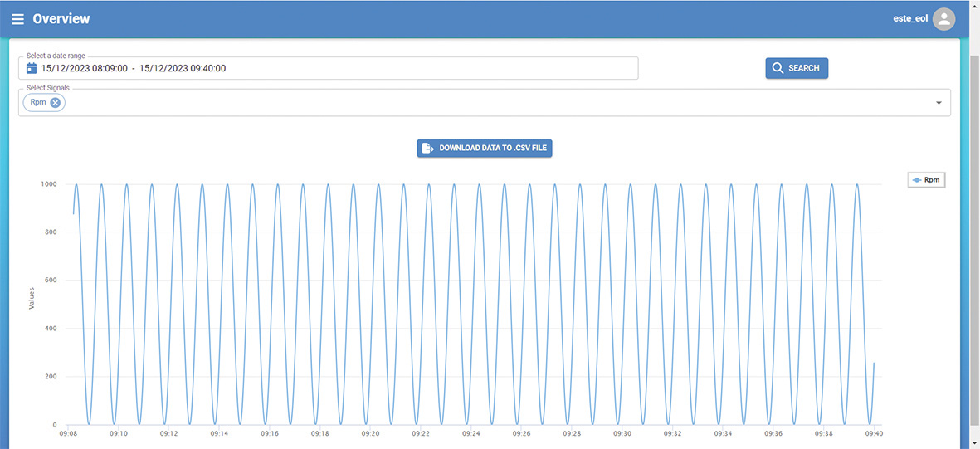Remove the Rpm signal chip

55,103
